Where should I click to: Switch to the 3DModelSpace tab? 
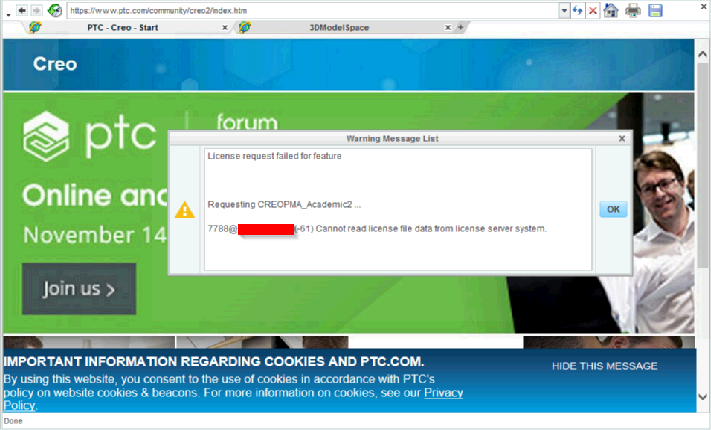pos(339,28)
